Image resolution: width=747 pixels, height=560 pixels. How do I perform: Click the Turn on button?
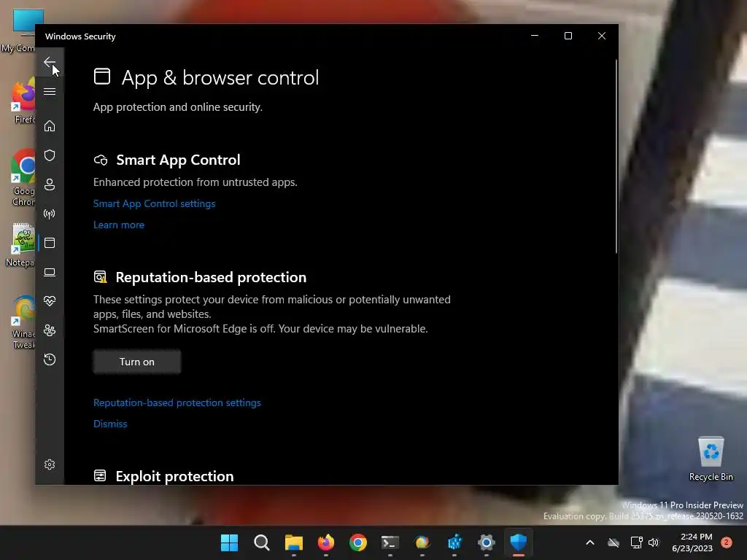point(136,362)
